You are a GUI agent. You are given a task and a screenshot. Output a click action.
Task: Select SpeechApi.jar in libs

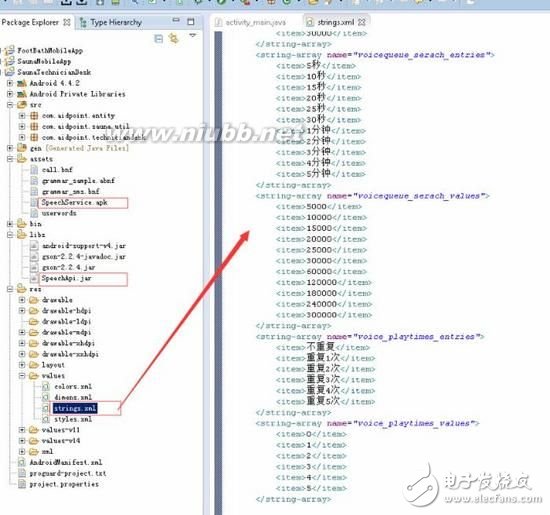67,278
